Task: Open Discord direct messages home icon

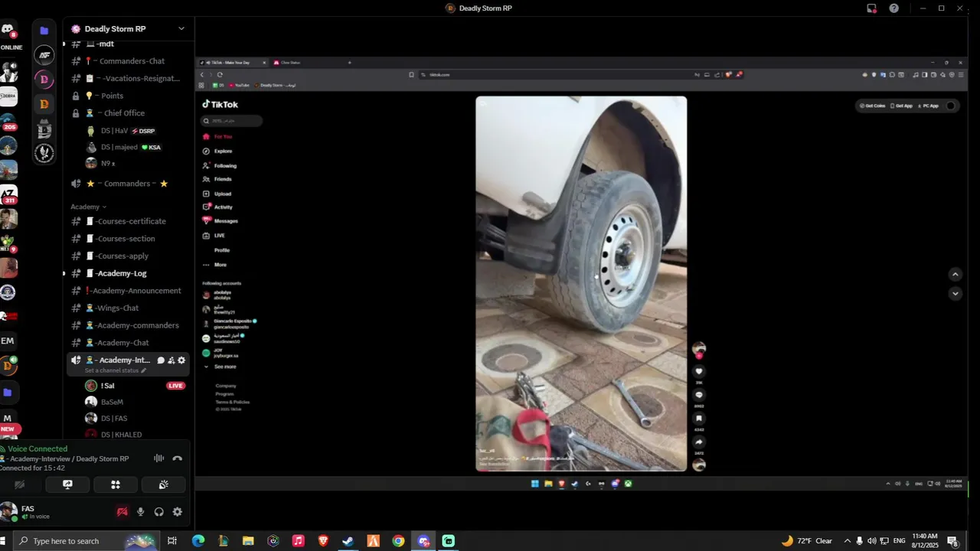Action: 8,30
